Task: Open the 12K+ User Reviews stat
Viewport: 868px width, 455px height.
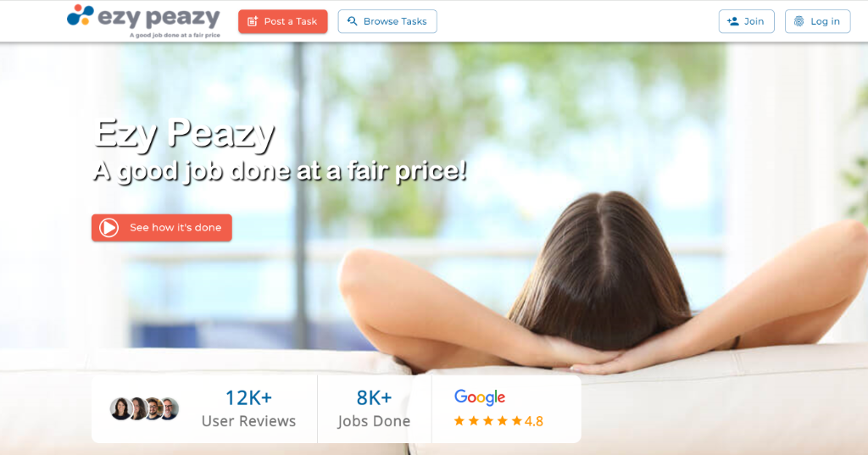Action: tap(248, 408)
